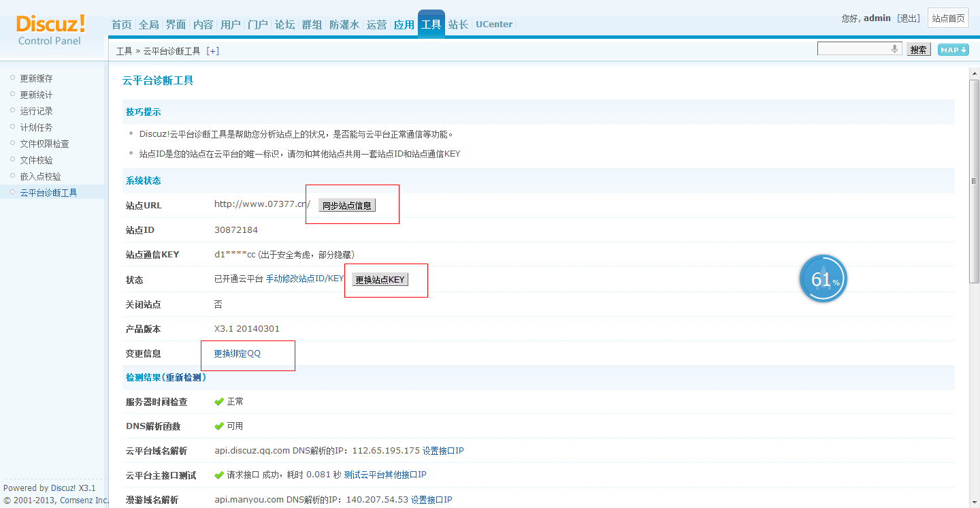Click 设置接口IP link for api.discuz.qq.com
Viewport: 980px width, 508px height.
pyautogui.click(x=443, y=451)
